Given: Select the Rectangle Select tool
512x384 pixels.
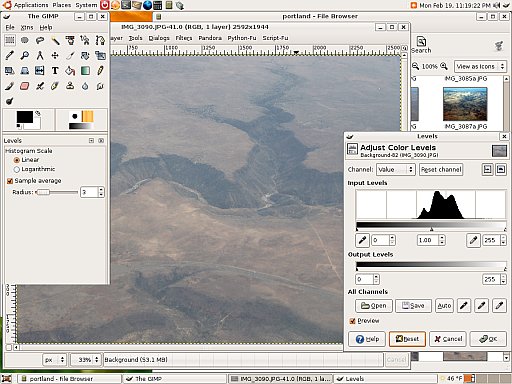Looking at the screenshot, I should point(10,40).
